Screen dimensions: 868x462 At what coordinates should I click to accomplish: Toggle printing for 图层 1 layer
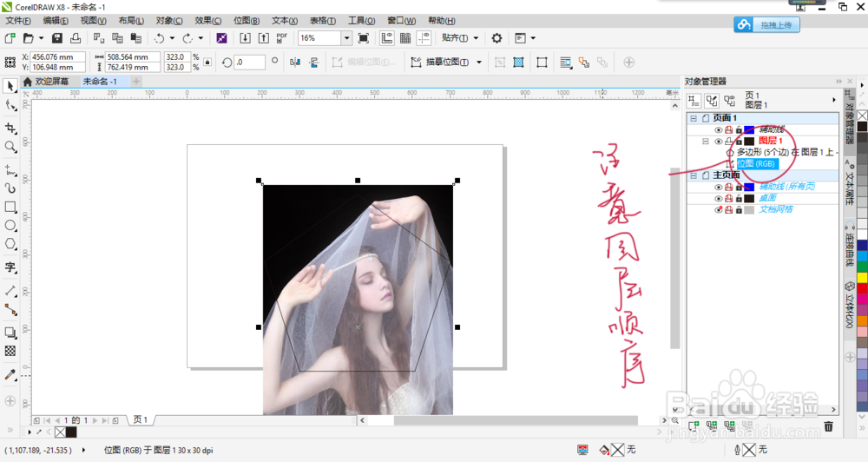pos(728,142)
